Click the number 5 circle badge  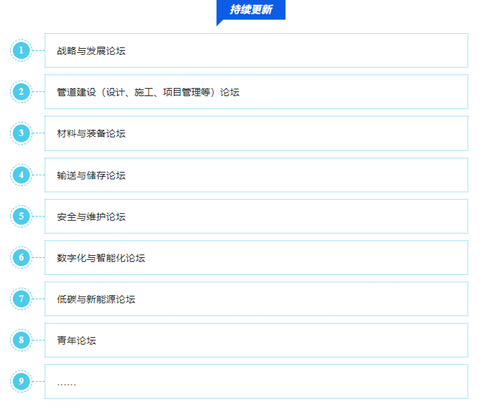pyautogui.click(x=21, y=216)
